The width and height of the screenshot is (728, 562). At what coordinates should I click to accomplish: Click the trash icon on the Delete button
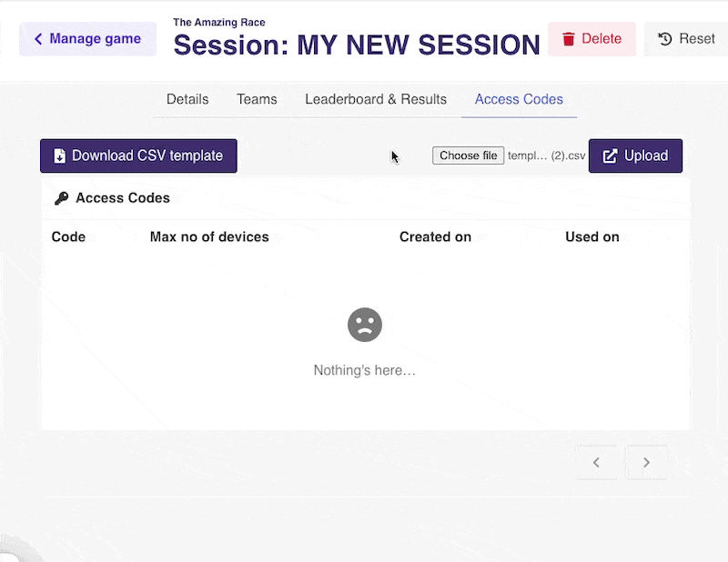click(x=571, y=38)
